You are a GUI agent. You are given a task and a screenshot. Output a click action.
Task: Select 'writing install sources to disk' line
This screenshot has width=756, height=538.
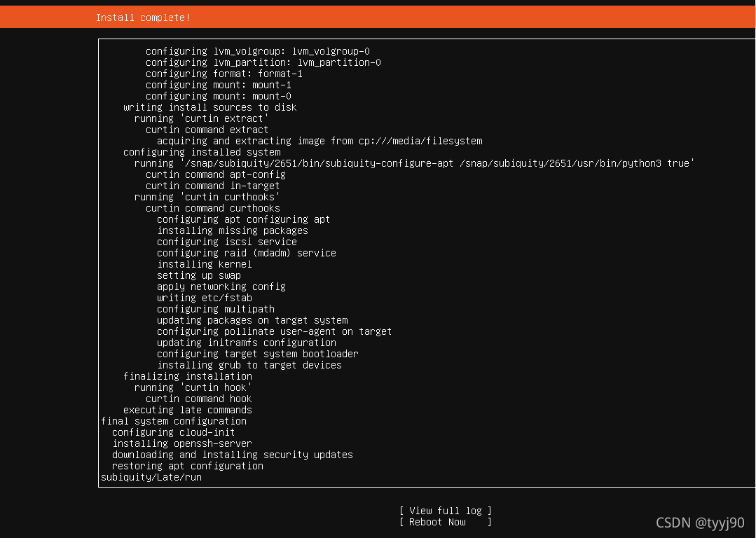209,107
